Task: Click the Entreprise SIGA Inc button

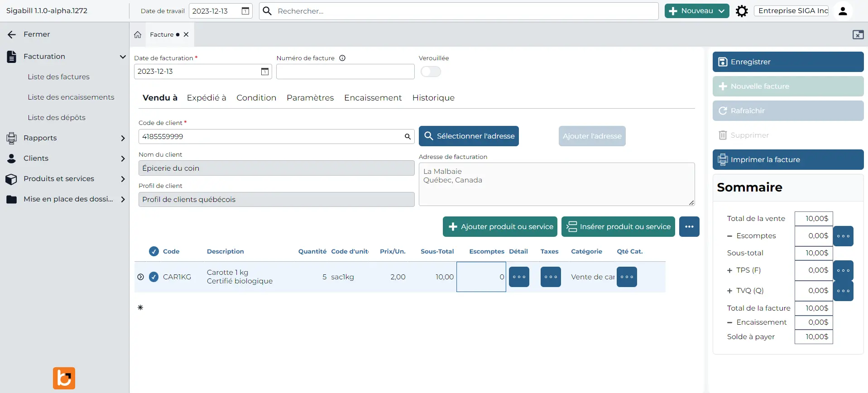Action: point(791,11)
